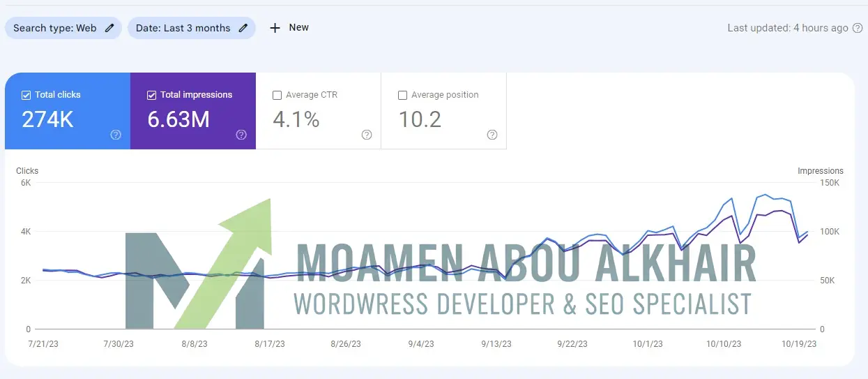Click the pencil icon on Date chip
Image resolution: width=868 pixels, height=379 pixels.
tap(243, 28)
